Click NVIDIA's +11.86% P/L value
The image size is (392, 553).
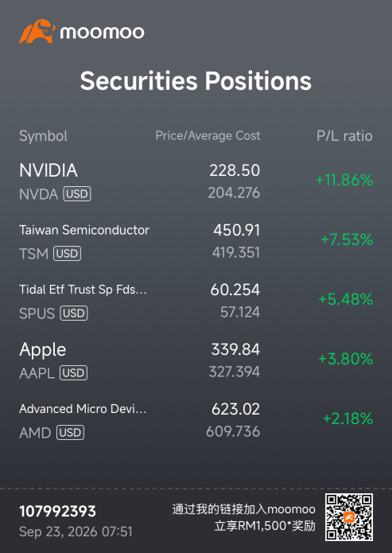(x=344, y=180)
